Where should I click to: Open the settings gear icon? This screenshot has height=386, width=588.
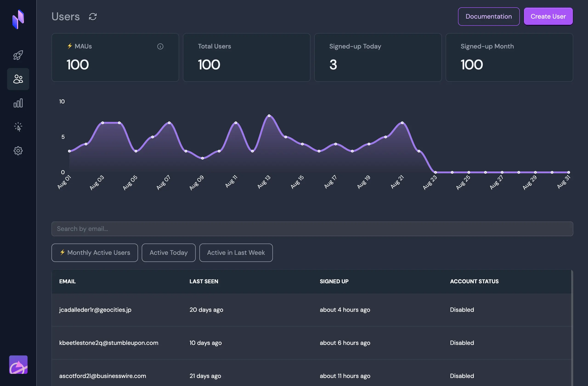(x=18, y=151)
